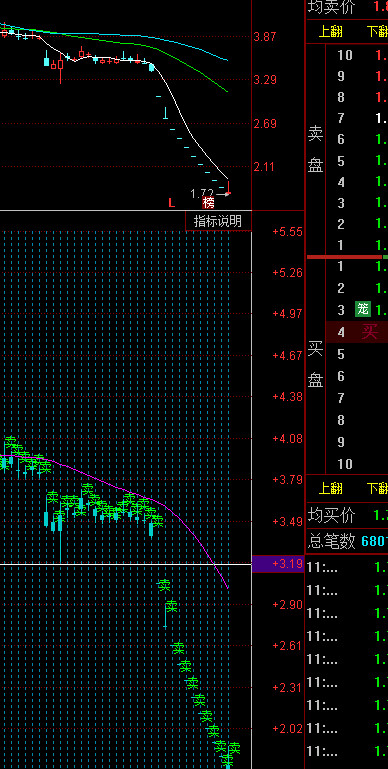Click the 总笔数 total trades field
This screenshot has height=769, width=388.
coord(347,541)
